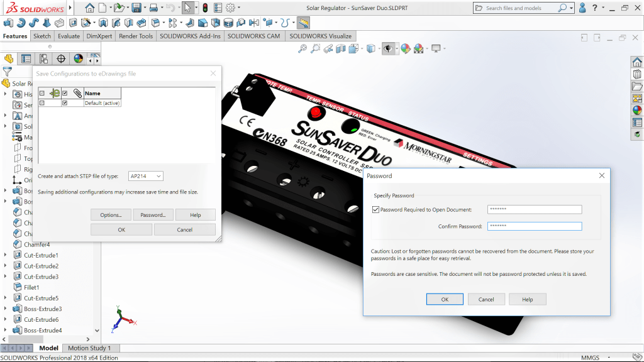The image size is (644, 362).
Task: Click the Confirm Password input field
Action: coord(534,226)
